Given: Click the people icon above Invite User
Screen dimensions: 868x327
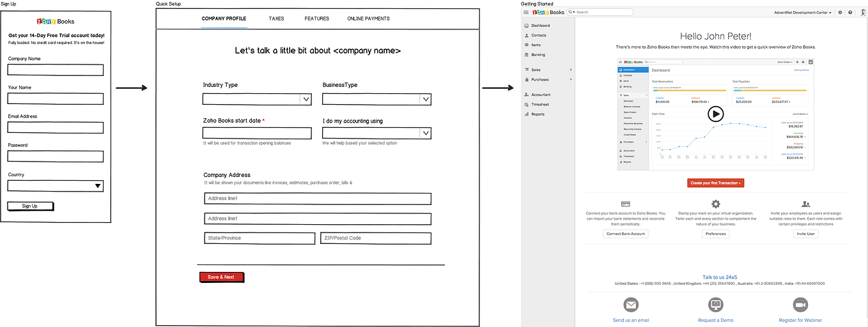Looking at the screenshot, I should point(806,204).
